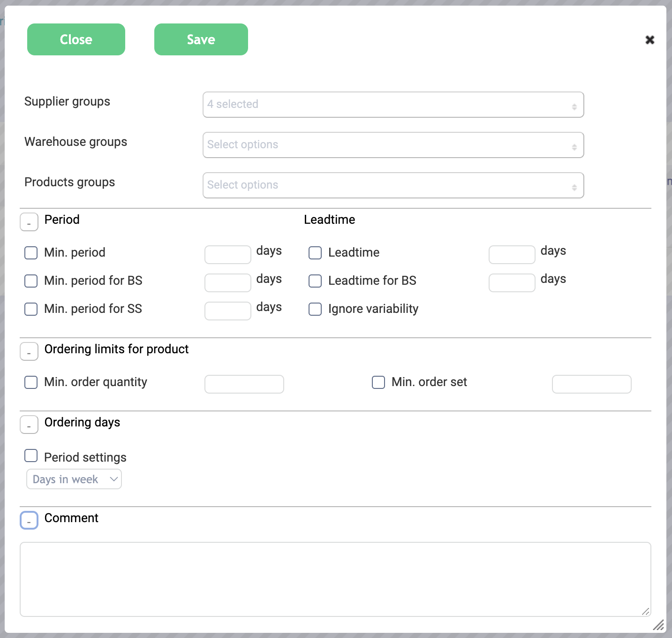
Task: Open the Days in week dropdown
Action: coord(74,479)
